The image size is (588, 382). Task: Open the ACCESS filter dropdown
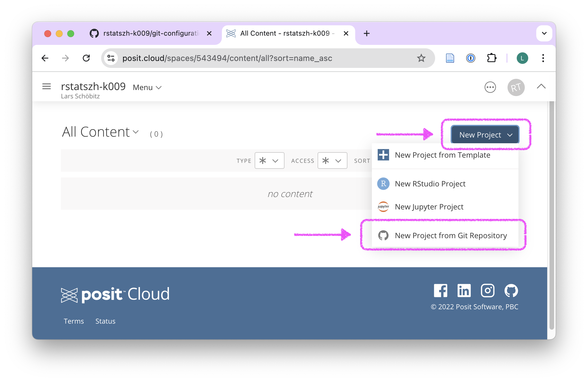tap(332, 161)
